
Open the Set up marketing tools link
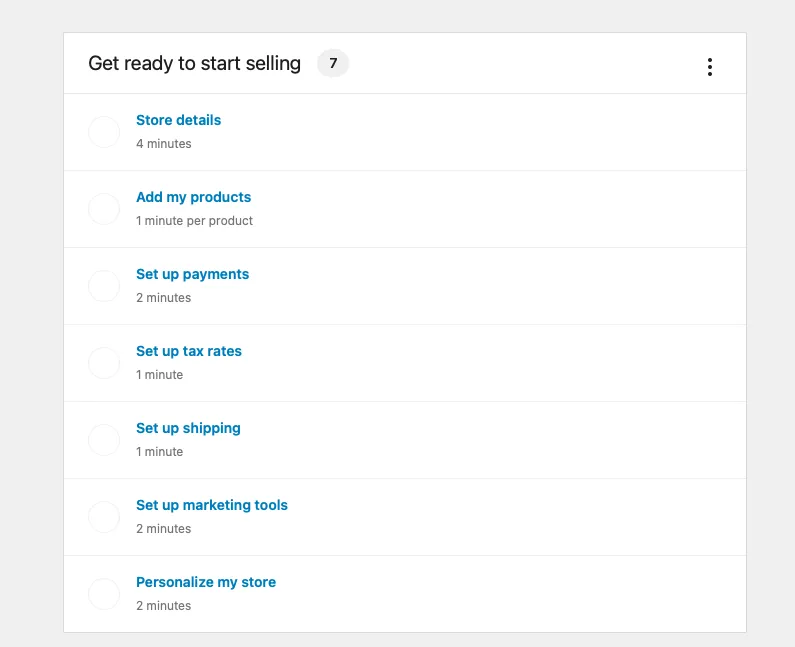(x=212, y=506)
